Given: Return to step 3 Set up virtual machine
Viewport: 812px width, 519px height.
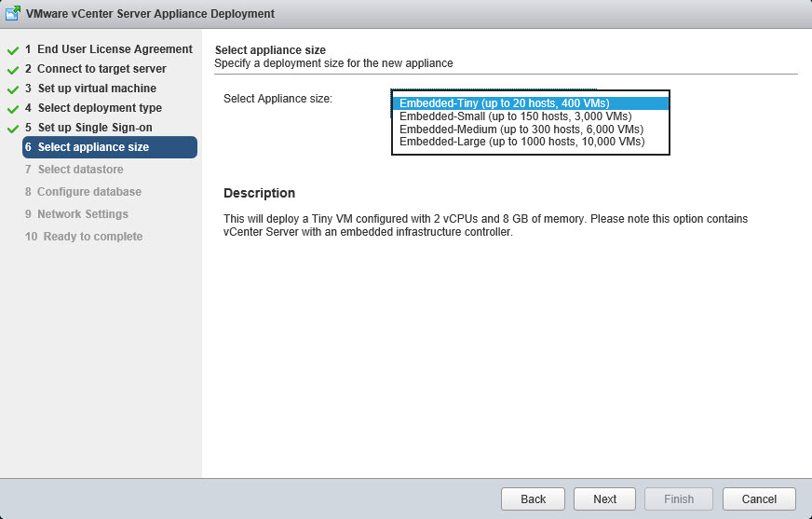Looking at the screenshot, I should pyautogui.click(x=90, y=89).
